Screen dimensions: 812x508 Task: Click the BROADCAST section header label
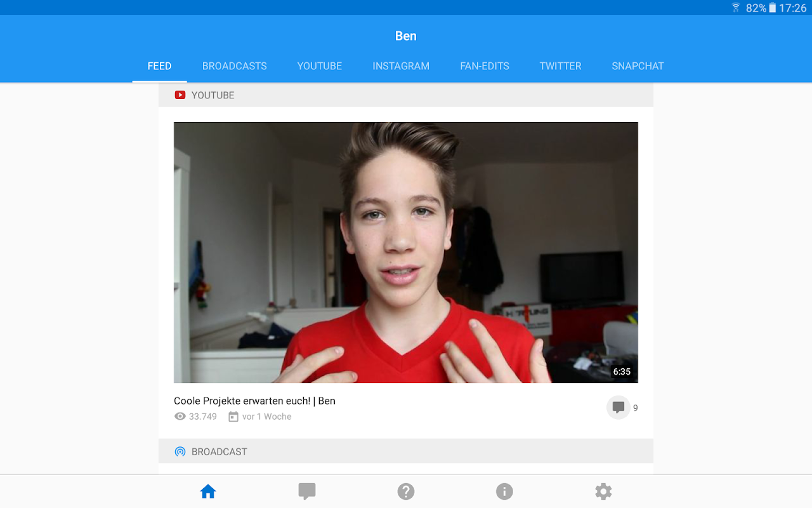coord(219,451)
